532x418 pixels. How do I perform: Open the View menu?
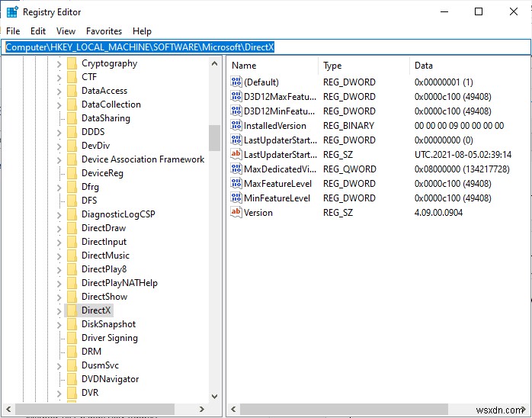66,31
